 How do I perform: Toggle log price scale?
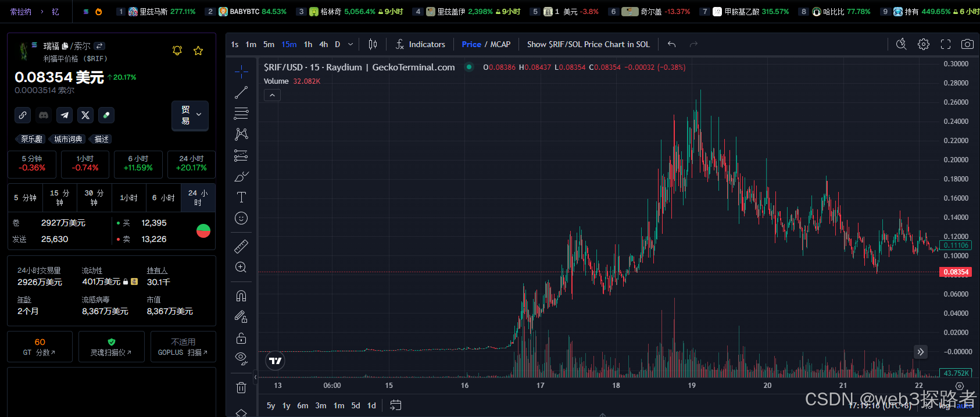coord(945,405)
